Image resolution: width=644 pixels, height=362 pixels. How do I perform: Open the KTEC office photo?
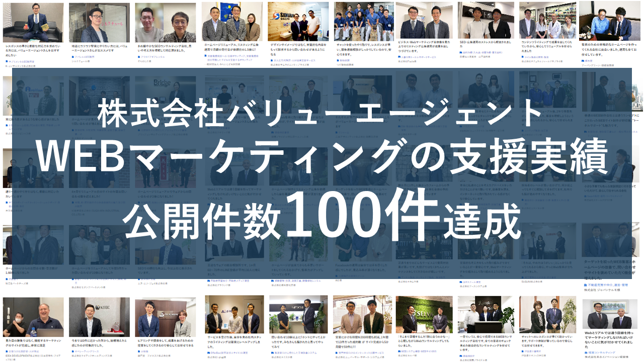click(x=99, y=317)
